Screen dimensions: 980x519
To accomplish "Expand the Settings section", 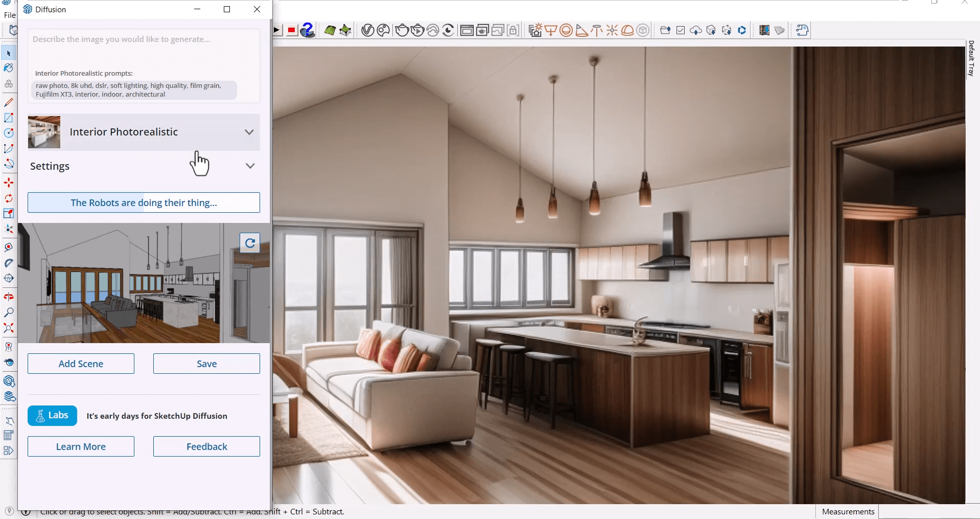I will [250, 166].
